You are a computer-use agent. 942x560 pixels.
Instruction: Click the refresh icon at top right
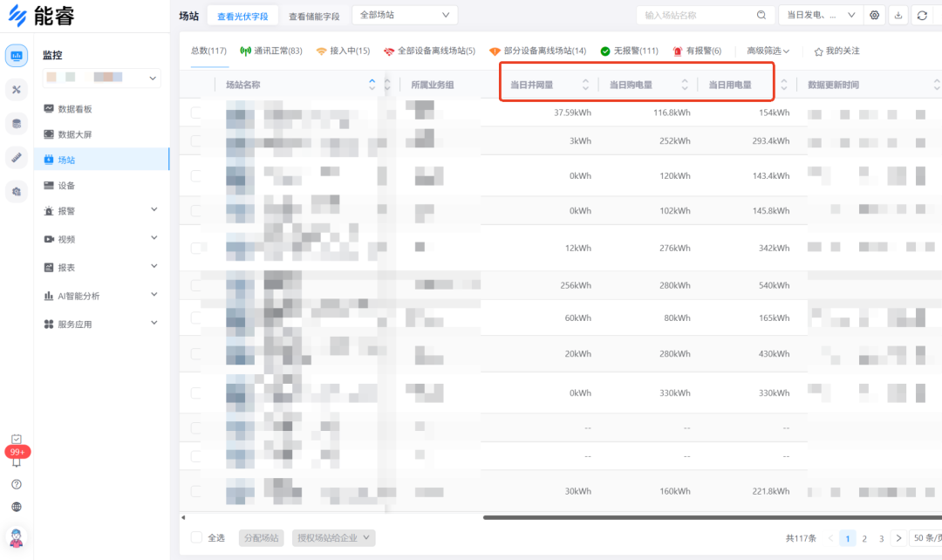(x=922, y=15)
